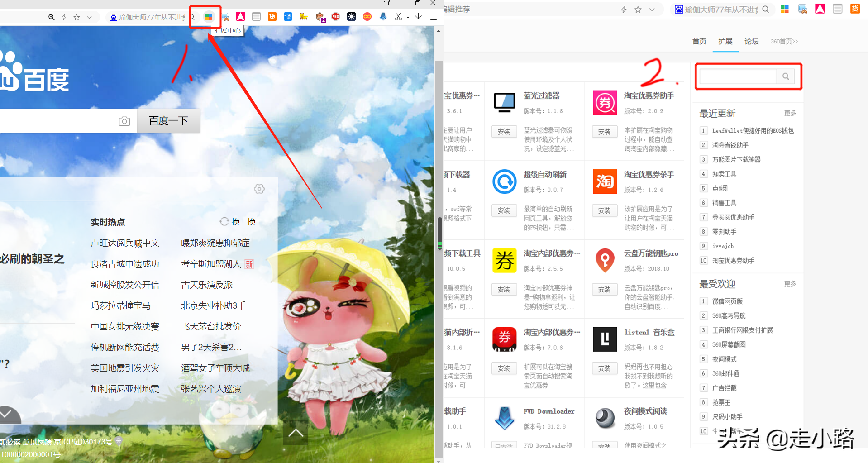Click the monkey extension icon with badge 2

[320, 17]
